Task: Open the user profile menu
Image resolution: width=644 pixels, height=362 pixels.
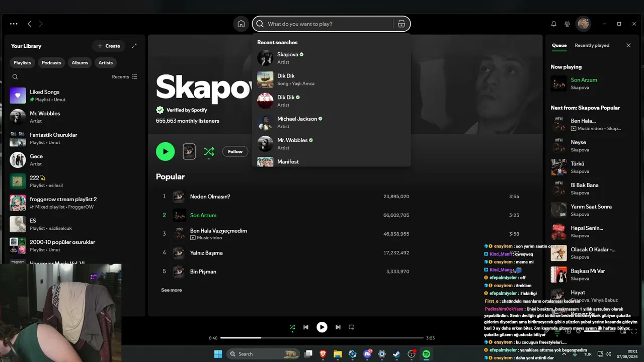Action: [x=583, y=24]
